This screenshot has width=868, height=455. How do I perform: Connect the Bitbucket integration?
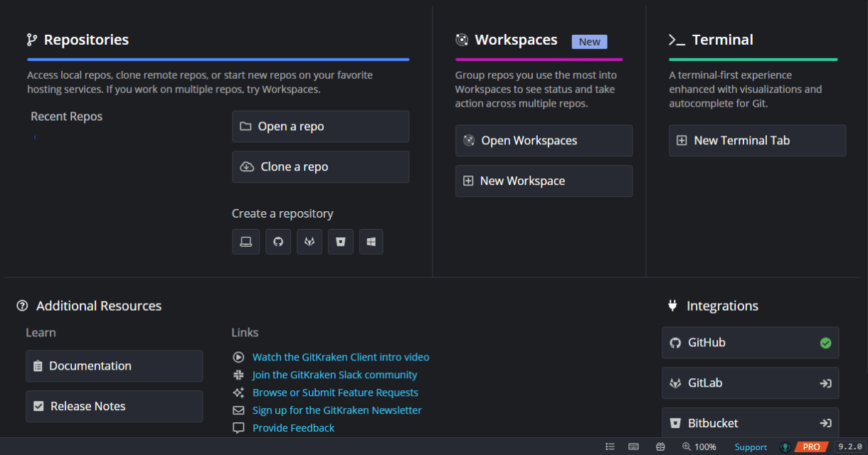[825, 423]
